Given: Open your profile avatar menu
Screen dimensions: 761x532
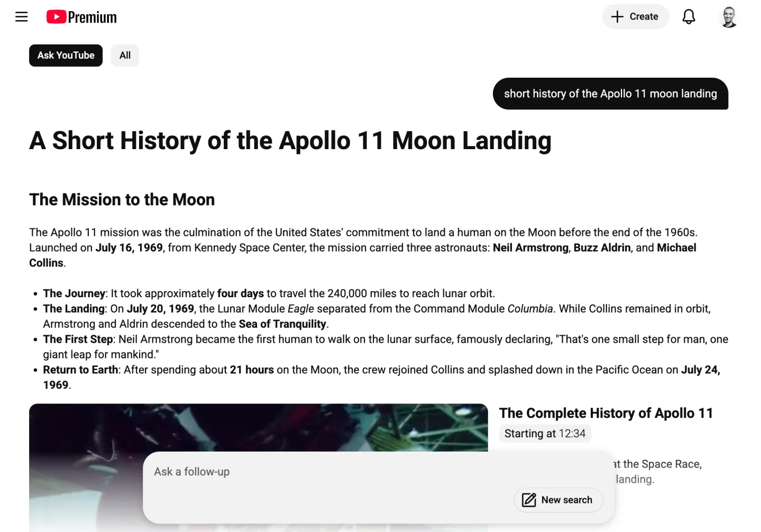Looking at the screenshot, I should pyautogui.click(x=728, y=16).
